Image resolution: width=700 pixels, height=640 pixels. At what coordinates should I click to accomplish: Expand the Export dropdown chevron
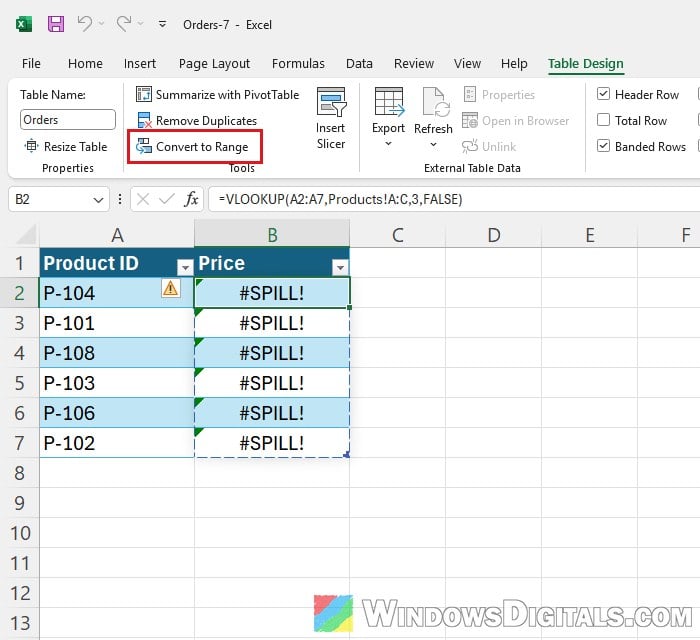[388, 144]
